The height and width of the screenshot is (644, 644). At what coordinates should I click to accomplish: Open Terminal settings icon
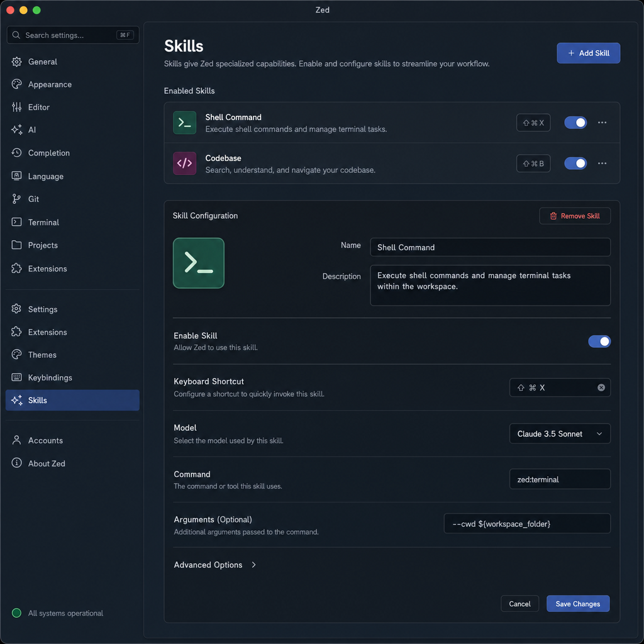pyautogui.click(x=16, y=222)
